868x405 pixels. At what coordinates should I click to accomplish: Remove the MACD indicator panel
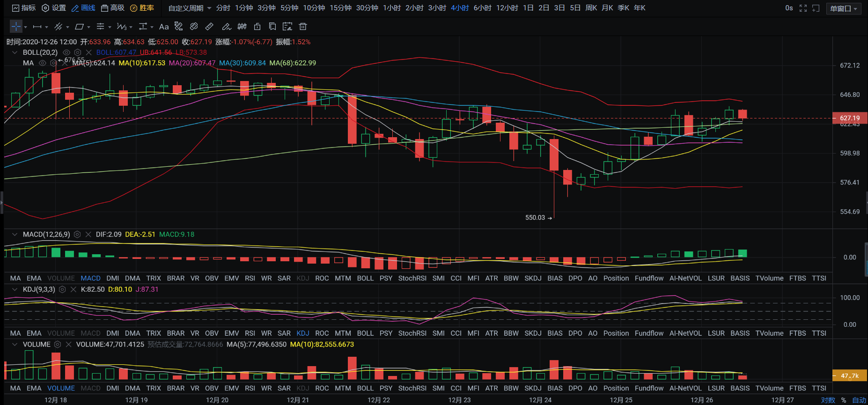[88, 235]
